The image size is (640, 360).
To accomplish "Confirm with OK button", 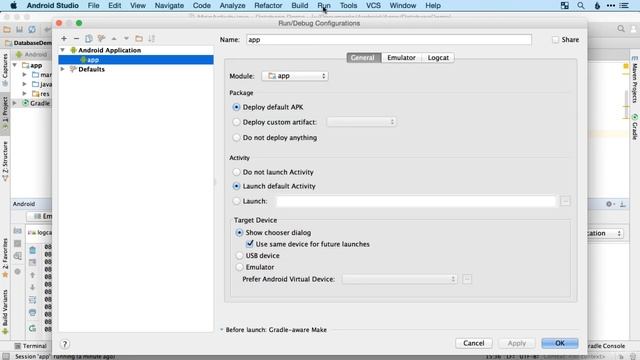I will point(560,343).
